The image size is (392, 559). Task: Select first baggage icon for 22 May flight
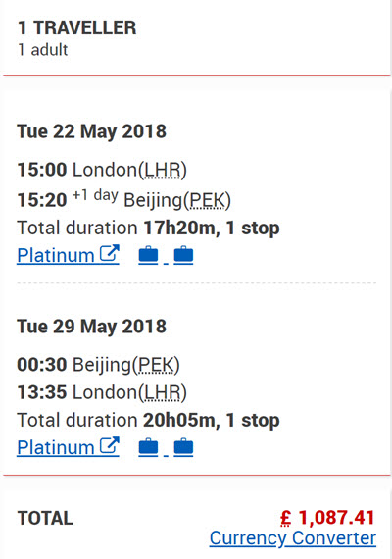coord(148,255)
